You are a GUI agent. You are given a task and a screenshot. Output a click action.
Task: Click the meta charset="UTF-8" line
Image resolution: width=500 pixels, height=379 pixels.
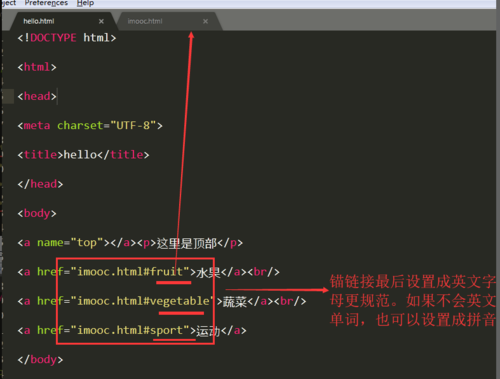[x=90, y=126]
